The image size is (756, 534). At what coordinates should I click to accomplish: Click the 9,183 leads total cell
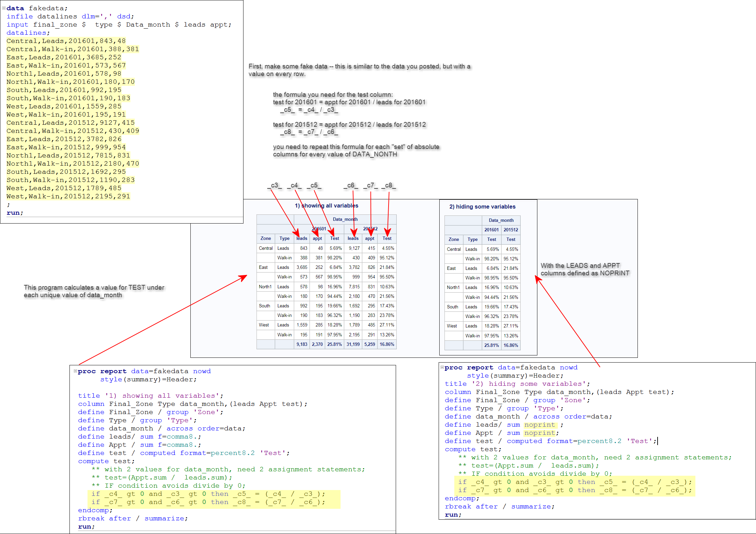click(x=302, y=345)
